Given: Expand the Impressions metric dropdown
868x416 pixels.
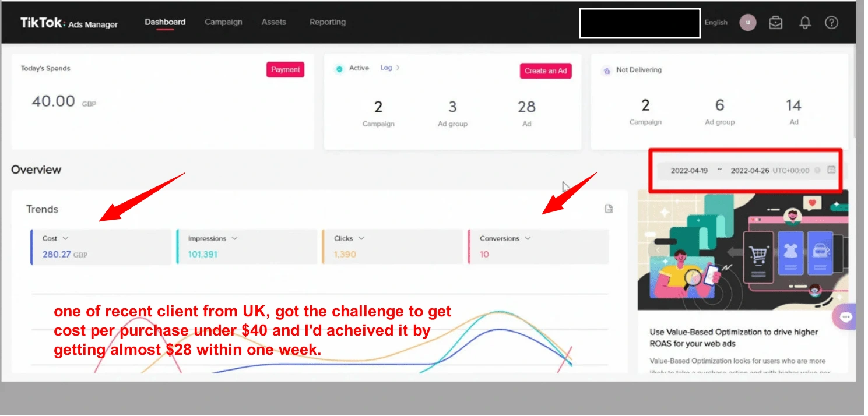Looking at the screenshot, I should click(234, 238).
